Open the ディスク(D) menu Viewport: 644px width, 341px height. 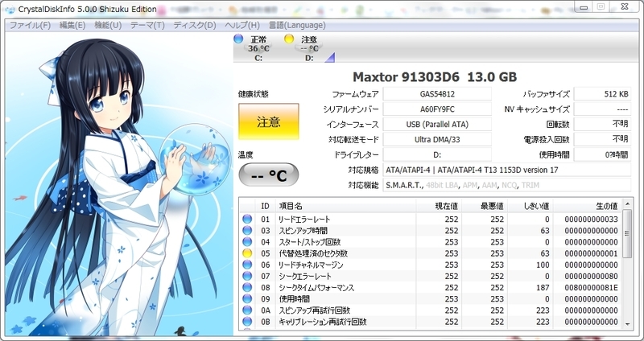click(194, 25)
